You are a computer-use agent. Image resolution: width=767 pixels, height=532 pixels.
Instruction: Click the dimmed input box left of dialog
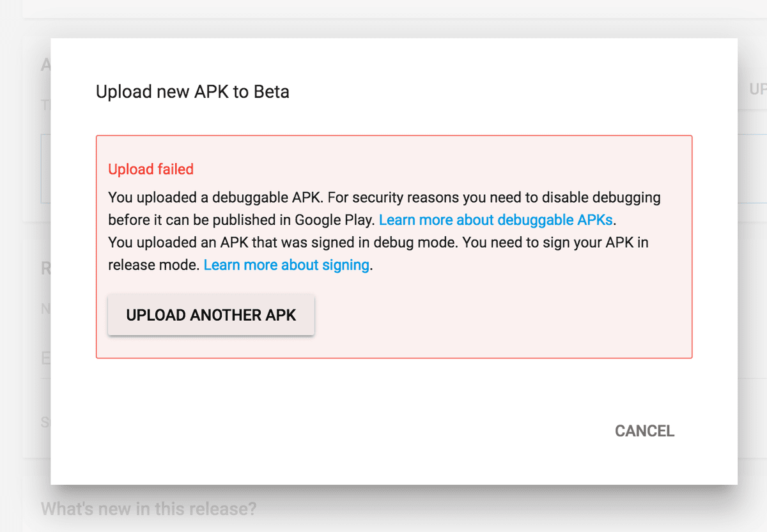click(x=45, y=169)
